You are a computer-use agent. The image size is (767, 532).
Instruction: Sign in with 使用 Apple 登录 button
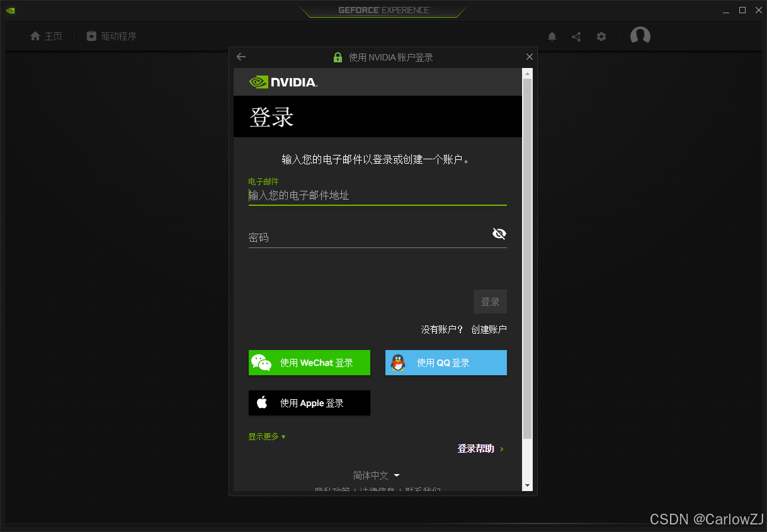click(309, 403)
